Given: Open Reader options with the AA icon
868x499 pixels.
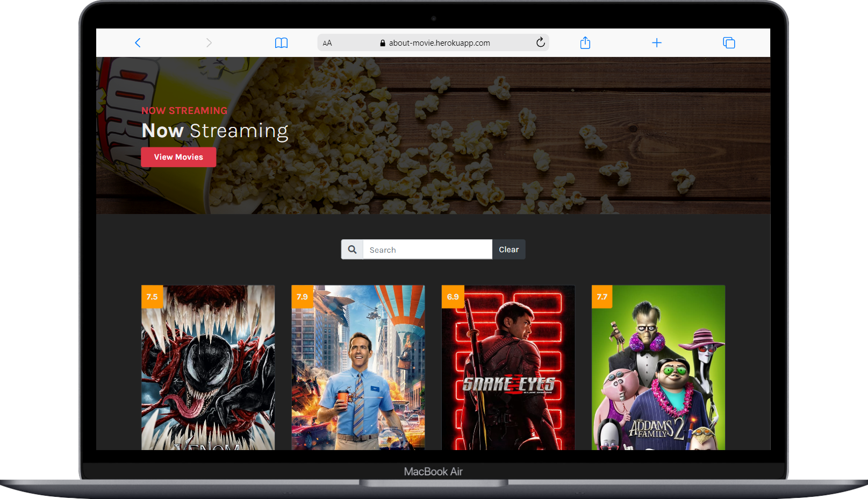Looking at the screenshot, I should point(327,42).
